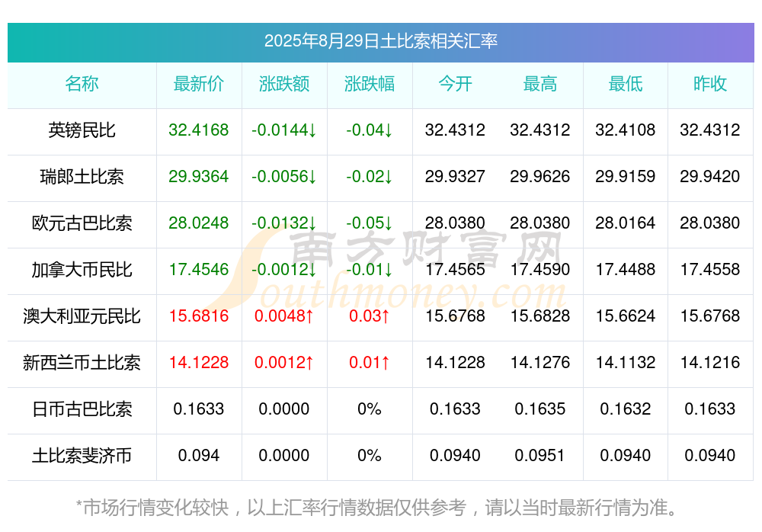Click 0% in 土比索斐济币 row
The height and width of the screenshot is (532, 762).
coord(370,456)
